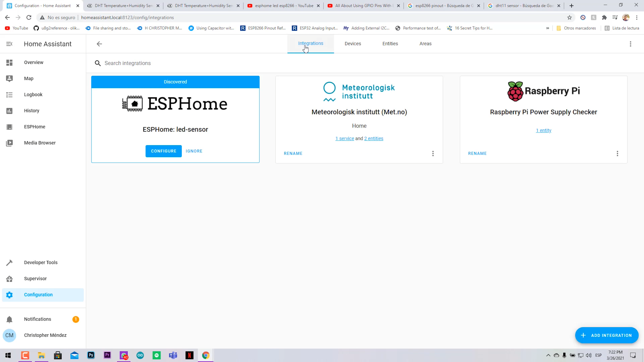This screenshot has width=644, height=362.
Task: Show hidden system tray icons
Action: pos(548,355)
